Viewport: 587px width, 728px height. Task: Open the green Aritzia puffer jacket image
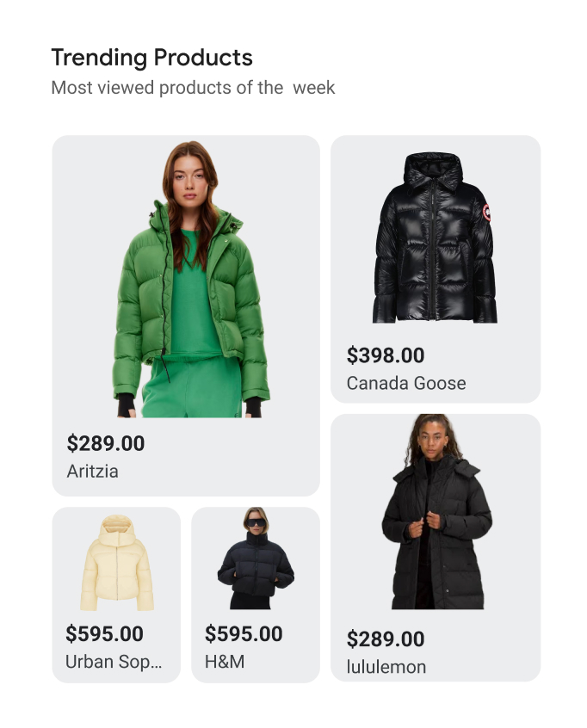[x=191, y=279]
